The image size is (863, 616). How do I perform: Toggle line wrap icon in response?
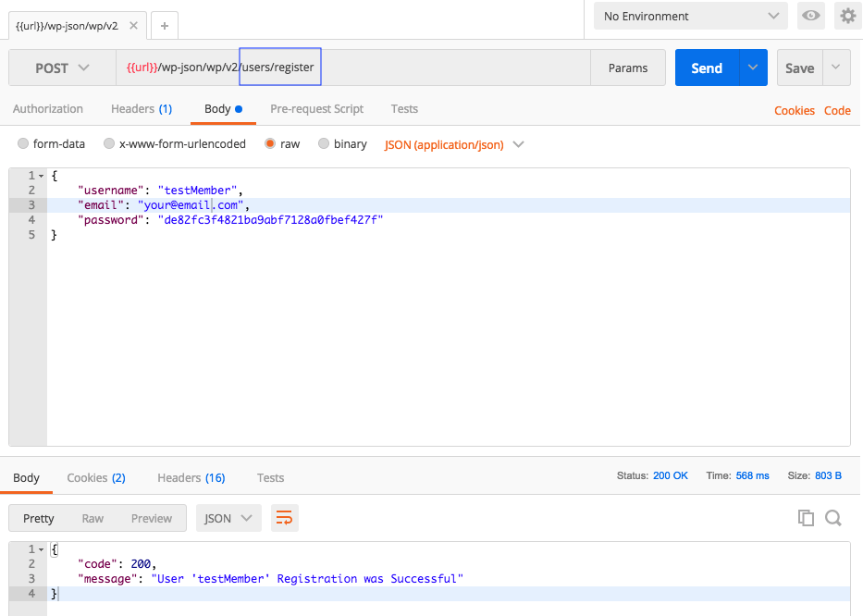coord(285,518)
